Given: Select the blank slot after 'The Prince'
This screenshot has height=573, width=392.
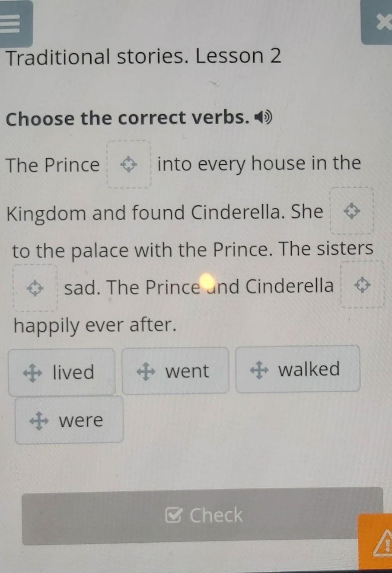Looking at the screenshot, I should [x=129, y=164].
